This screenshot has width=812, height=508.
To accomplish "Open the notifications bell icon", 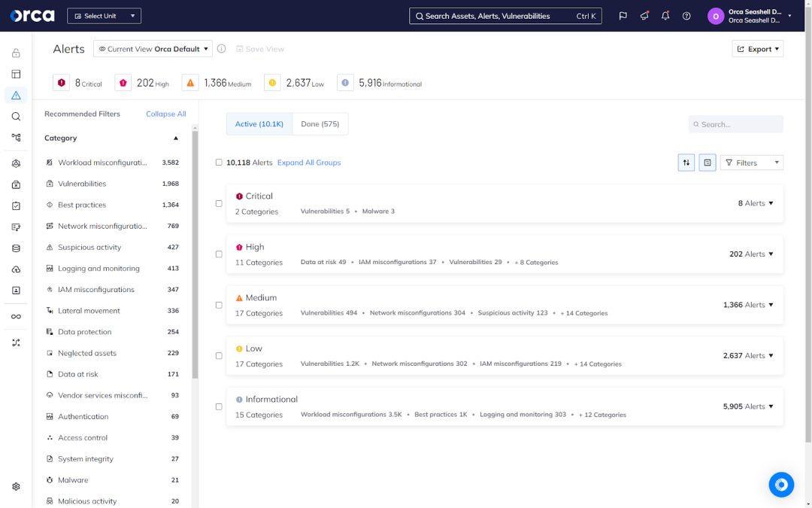I will pos(665,16).
